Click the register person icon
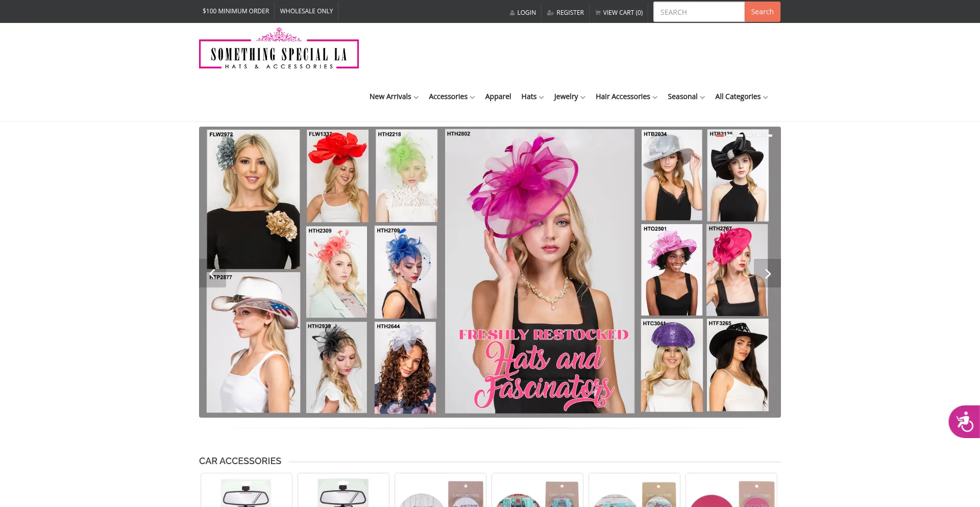 tap(550, 13)
